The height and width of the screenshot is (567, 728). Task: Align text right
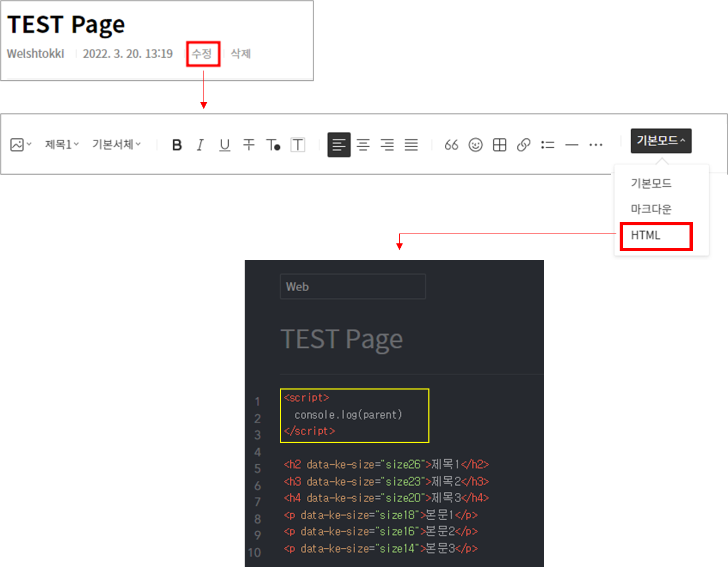[387, 145]
